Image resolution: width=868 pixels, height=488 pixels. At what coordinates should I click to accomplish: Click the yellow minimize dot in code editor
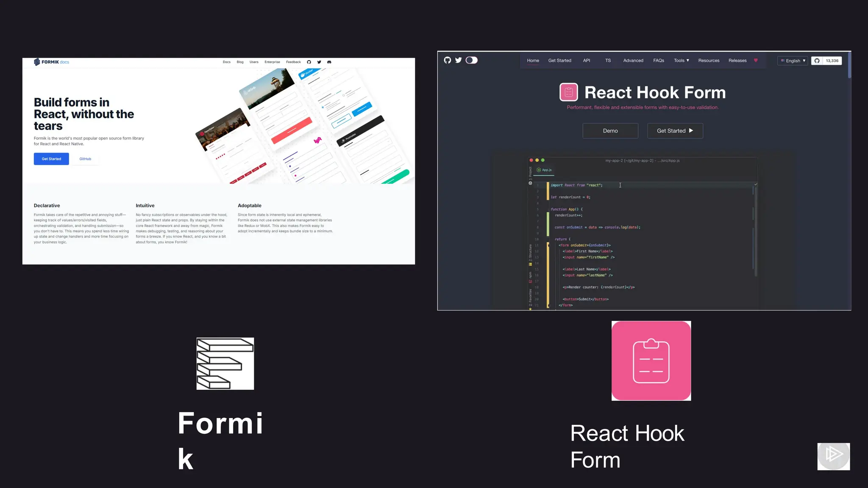537,160
